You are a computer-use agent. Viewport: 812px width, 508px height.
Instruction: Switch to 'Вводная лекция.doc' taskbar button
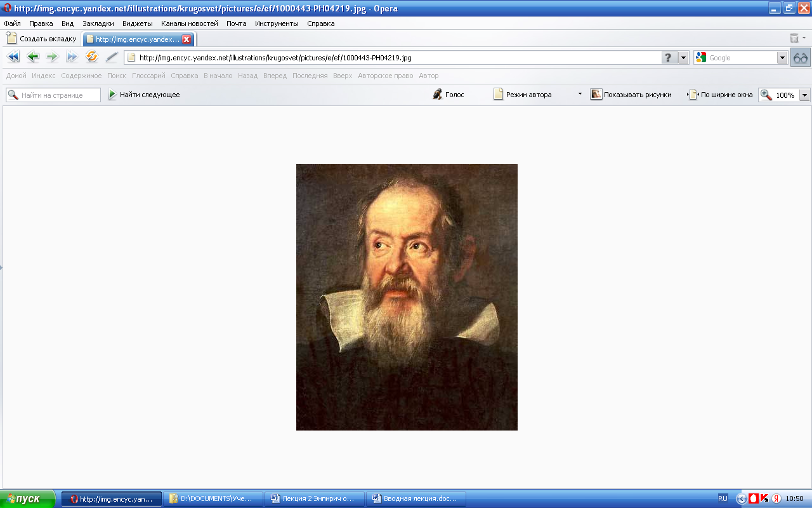[x=416, y=499]
